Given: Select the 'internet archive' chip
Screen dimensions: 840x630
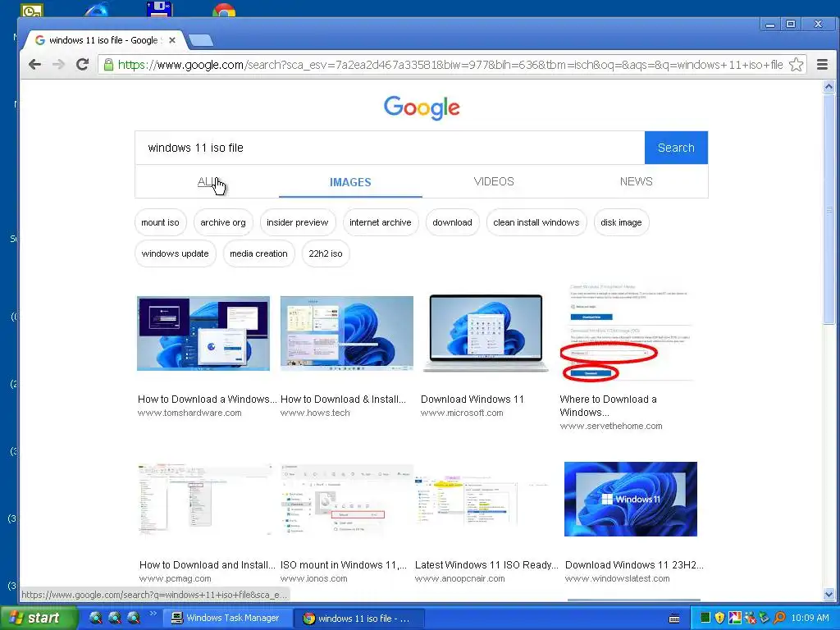Looking at the screenshot, I should click(381, 222).
